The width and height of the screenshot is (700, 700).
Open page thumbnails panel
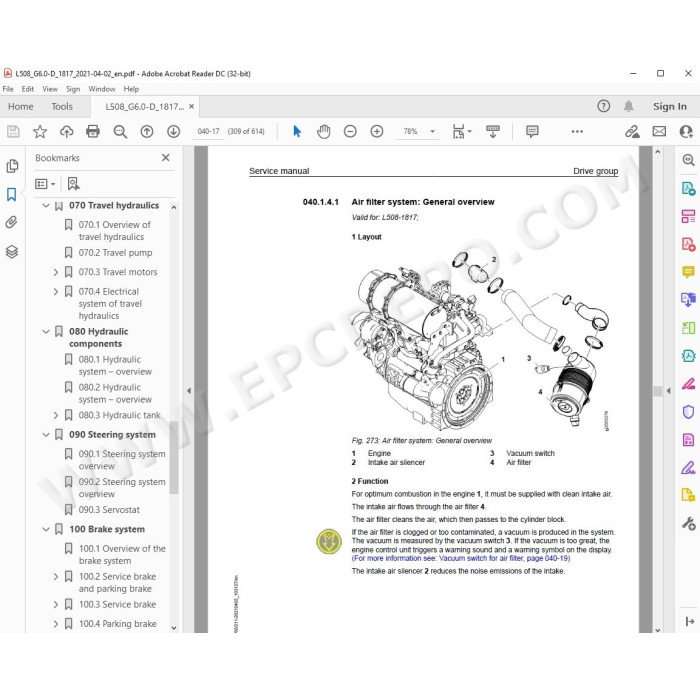coord(12,166)
